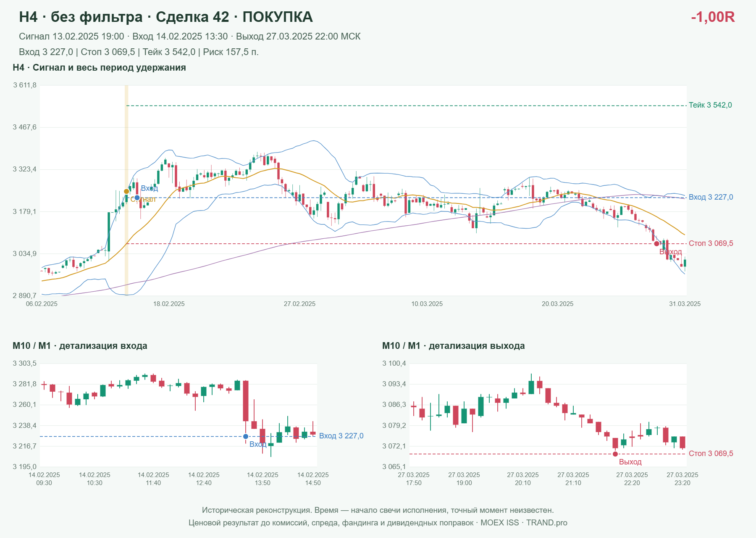Click 'Стоп 3 069,5' label in exit detail chart
This screenshot has width=756, height=538.
point(711,454)
